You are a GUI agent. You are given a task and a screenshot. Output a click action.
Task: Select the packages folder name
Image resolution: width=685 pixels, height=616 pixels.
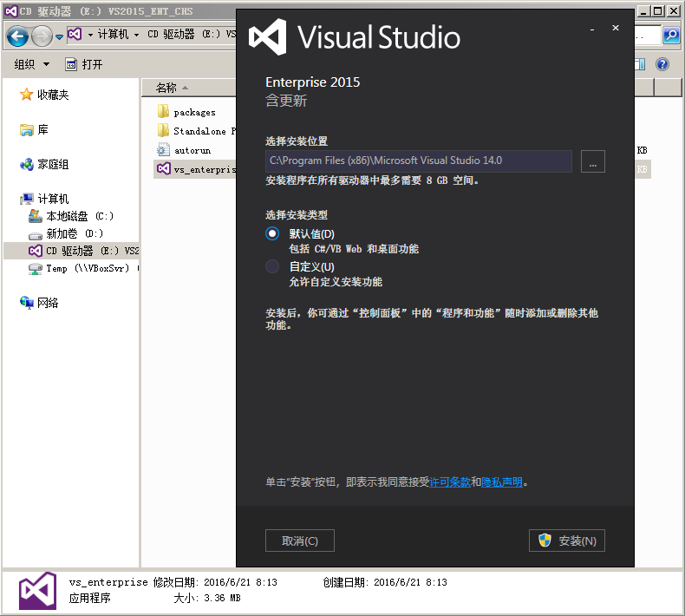click(194, 113)
